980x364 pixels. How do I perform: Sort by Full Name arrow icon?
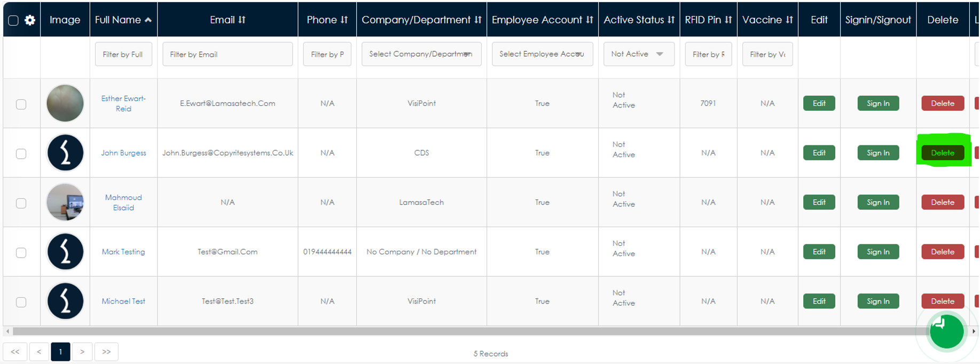[x=148, y=20]
